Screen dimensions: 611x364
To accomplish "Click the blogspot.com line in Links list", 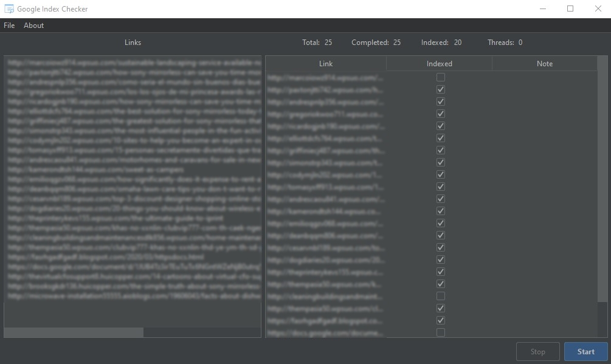I will tap(106, 257).
